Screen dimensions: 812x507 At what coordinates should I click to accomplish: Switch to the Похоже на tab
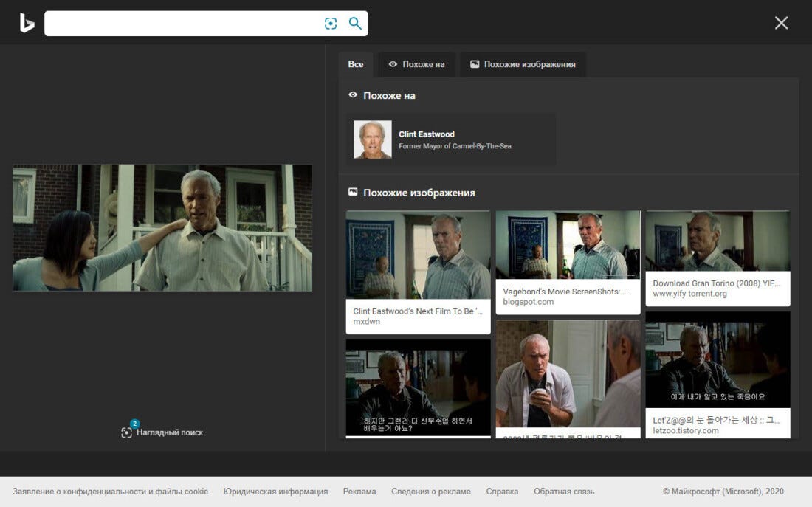point(416,64)
